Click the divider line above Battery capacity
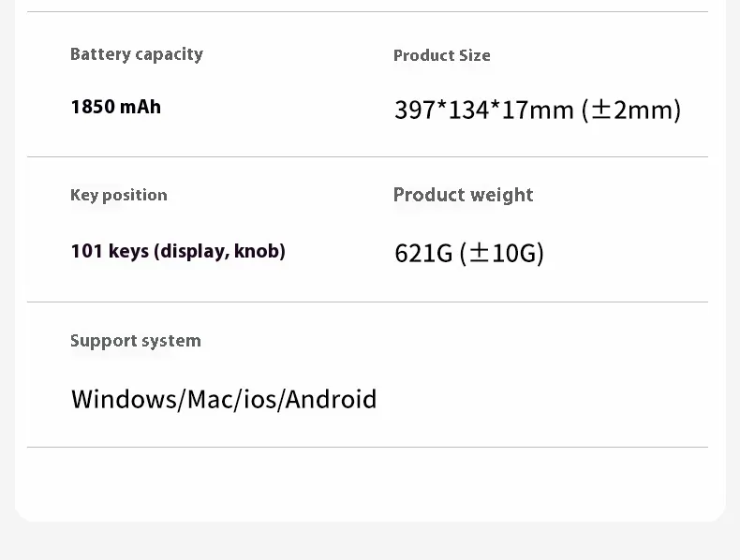 tap(367, 12)
